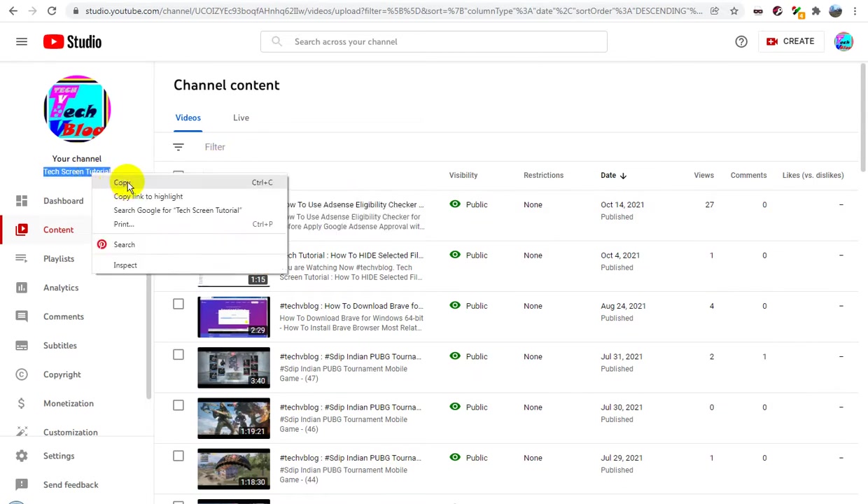
Task: Click the Analytics sidebar icon
Action: click(22, 288)
